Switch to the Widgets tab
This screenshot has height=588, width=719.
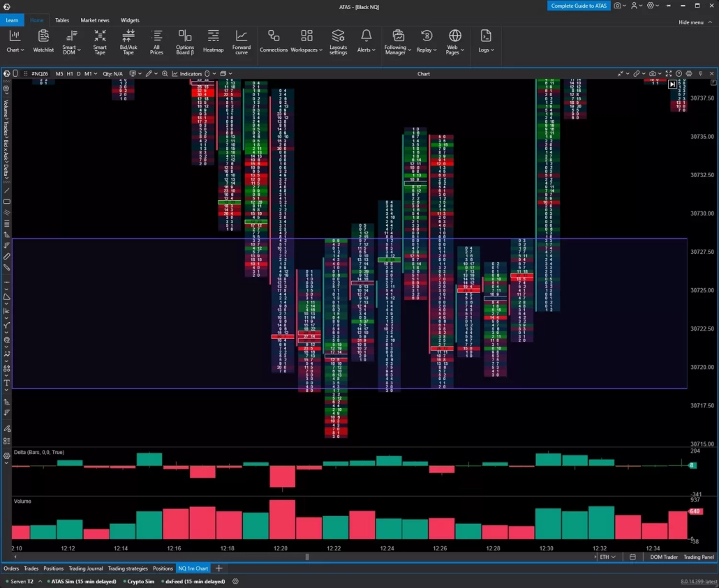pyautogui.click(x=130, y=20)
